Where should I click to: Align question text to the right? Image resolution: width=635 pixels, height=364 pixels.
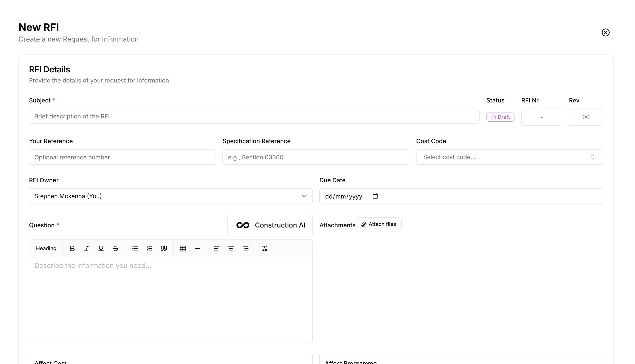coord(245,248)
